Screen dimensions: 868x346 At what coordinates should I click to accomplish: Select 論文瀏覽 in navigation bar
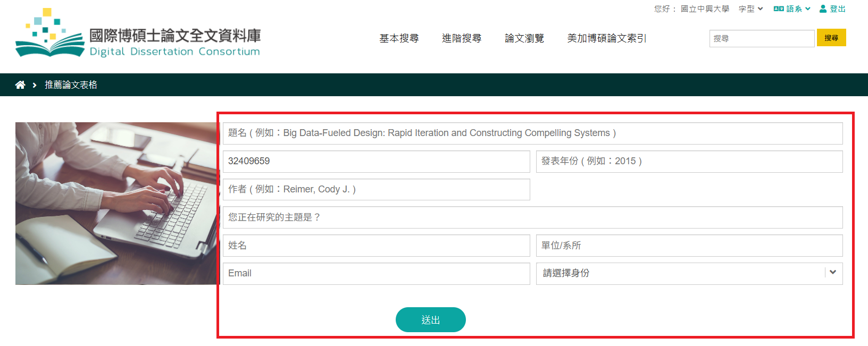pos(524,38)
